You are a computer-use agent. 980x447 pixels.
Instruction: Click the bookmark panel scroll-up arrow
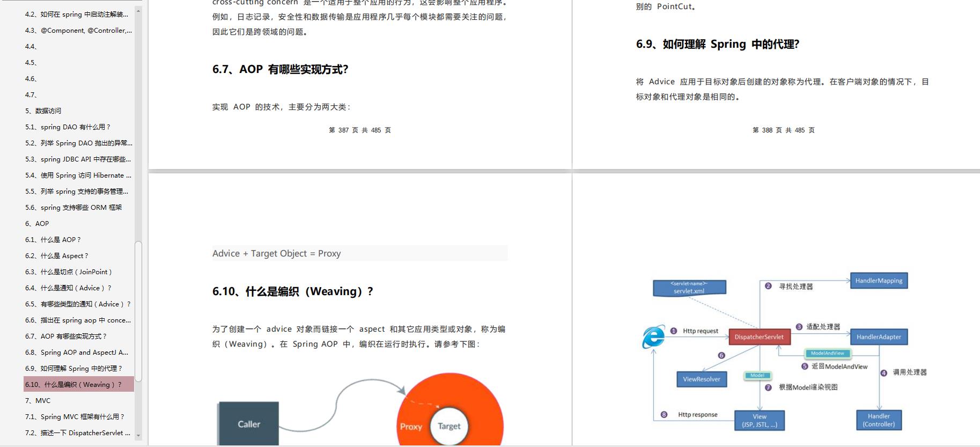pyautogui.click(x=138, y=11)
